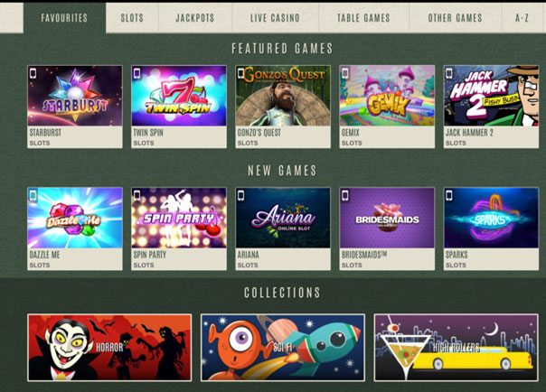Click the mobile icon on Twin Spin tile
This screenshot has height=392, width=546.
pyautogui.click(x=136, y=73)
